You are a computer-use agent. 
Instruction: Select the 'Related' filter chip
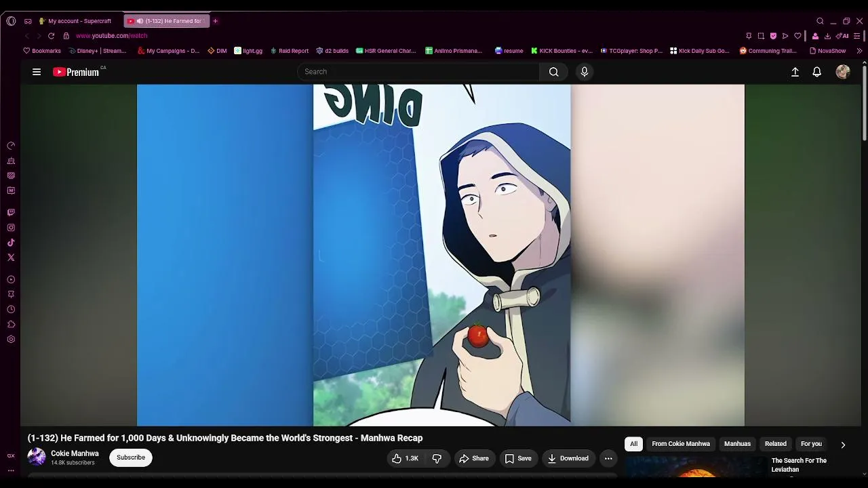pos(776,444)
